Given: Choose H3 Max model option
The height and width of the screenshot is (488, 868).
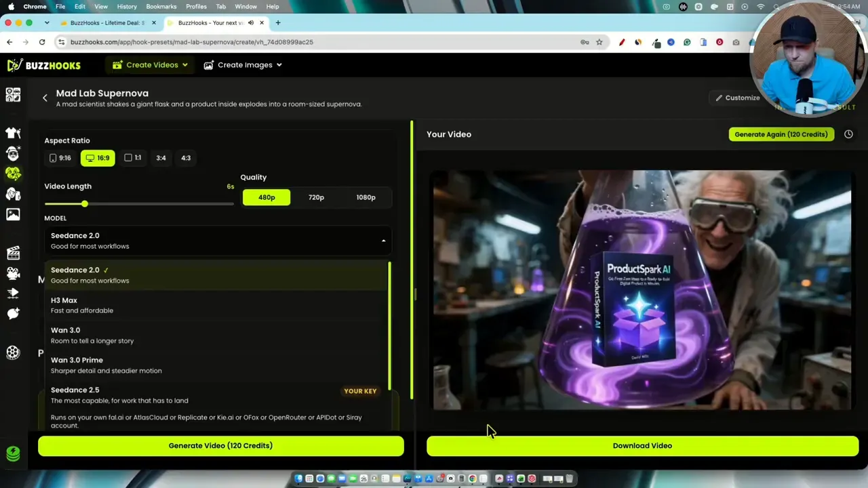Looking at the screenshot, I should point(217,305).
